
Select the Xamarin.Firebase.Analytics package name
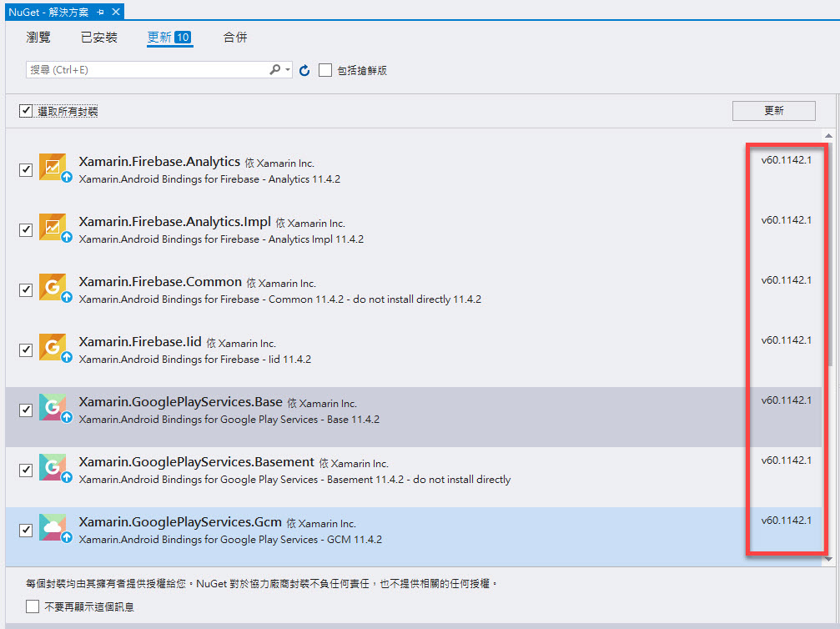point(159,162)
